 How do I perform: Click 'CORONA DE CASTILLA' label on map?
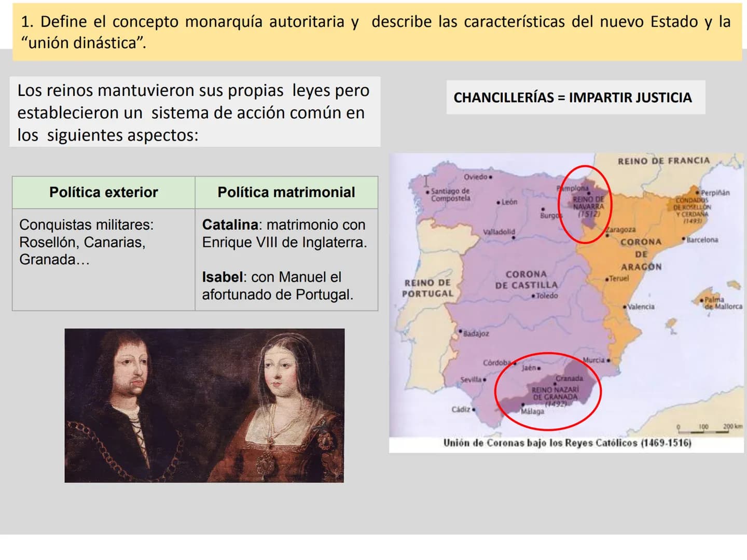tap(526, 279)
